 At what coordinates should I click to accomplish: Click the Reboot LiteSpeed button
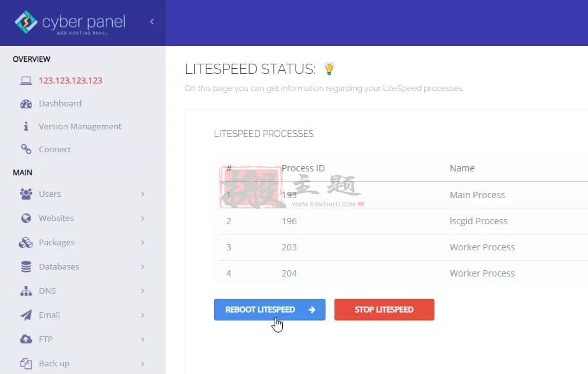point(269,310)
